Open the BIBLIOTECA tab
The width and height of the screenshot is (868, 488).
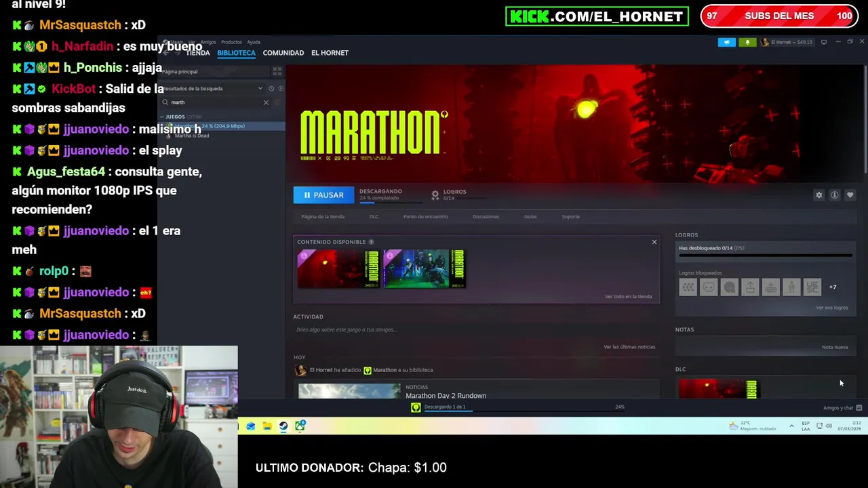tap(236, 53)
